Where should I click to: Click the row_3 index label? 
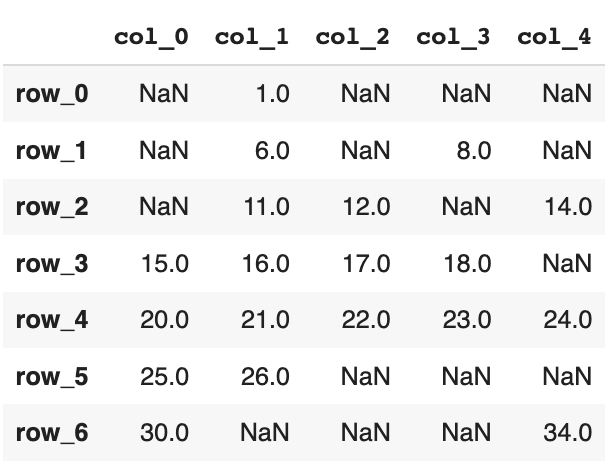(x=52, y=264)
